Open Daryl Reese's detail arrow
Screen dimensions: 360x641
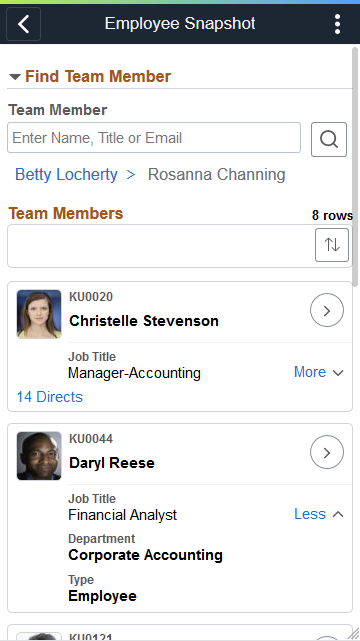327,452
